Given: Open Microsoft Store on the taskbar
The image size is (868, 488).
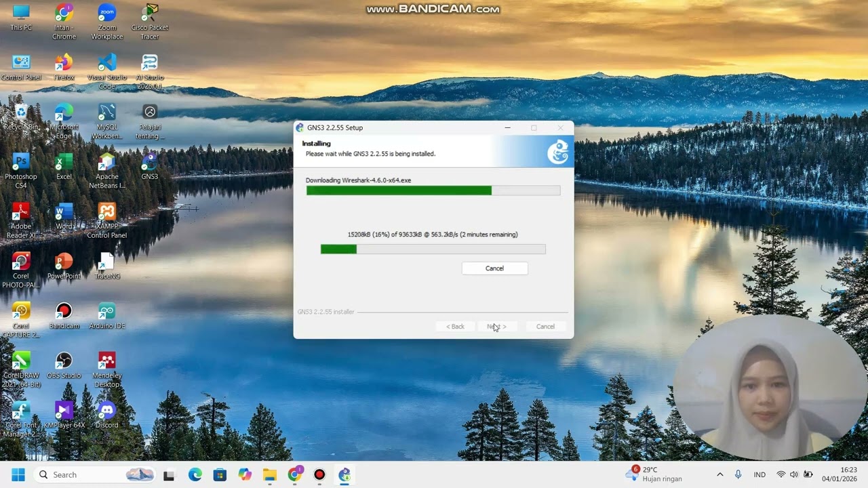Looking at the screenshot, I should pos(220,475).
